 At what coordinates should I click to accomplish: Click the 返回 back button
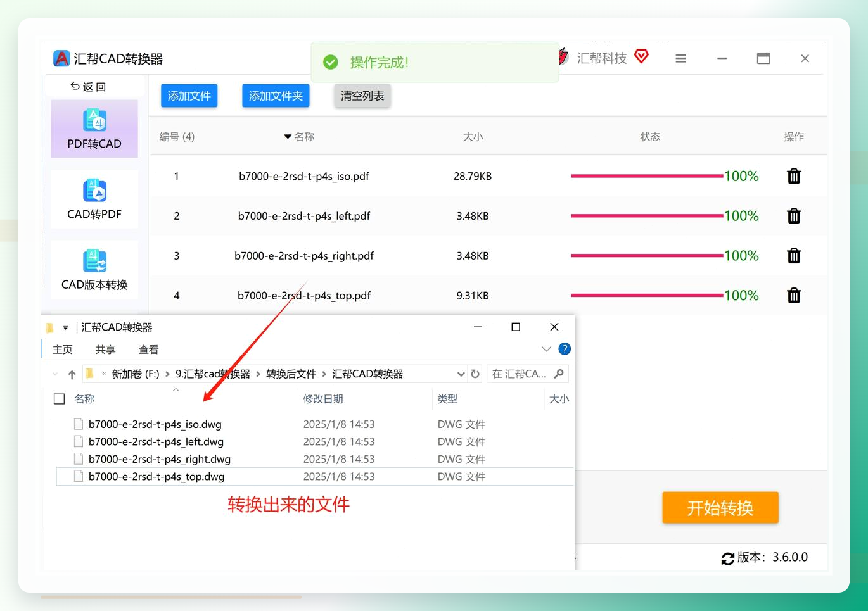pos(88,87)
